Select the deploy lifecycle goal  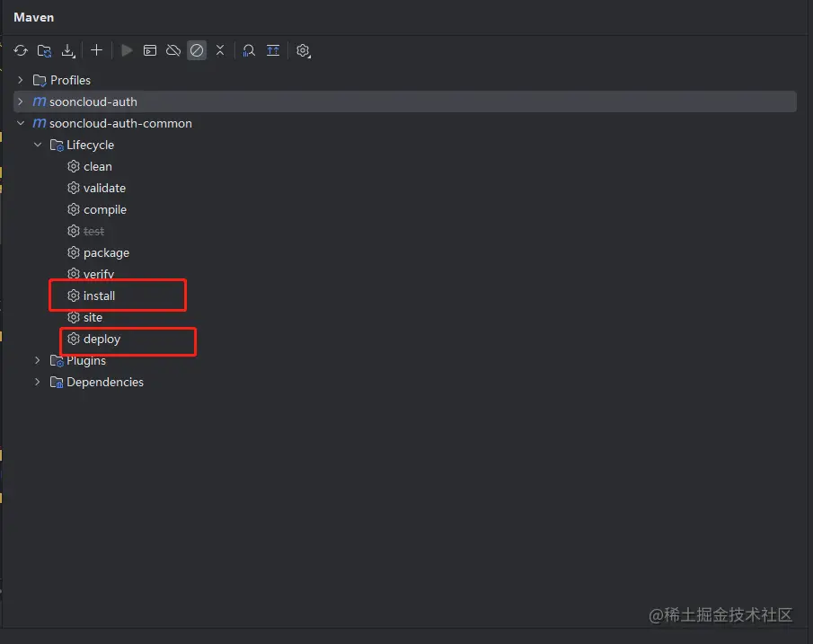coord(102,340)
